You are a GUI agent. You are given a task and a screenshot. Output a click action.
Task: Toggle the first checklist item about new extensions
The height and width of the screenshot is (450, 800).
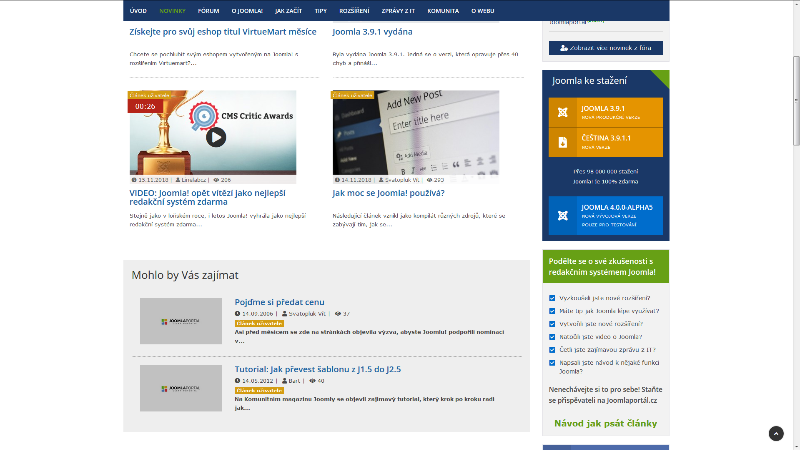click(552, 298)
